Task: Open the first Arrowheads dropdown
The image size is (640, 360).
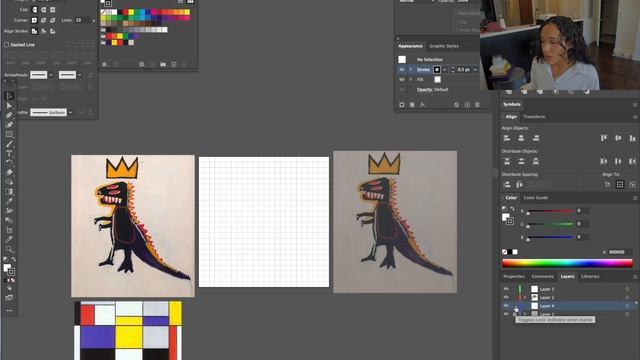Action: tap(51, 75)
